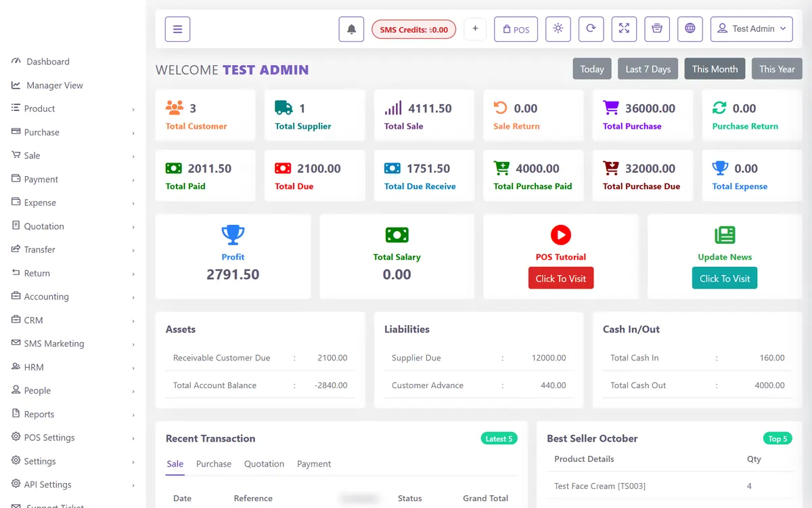The width and height of the screenshot is (812, 508).
Task: Click the red Click To Visit button
Action: tap(561, 278)
